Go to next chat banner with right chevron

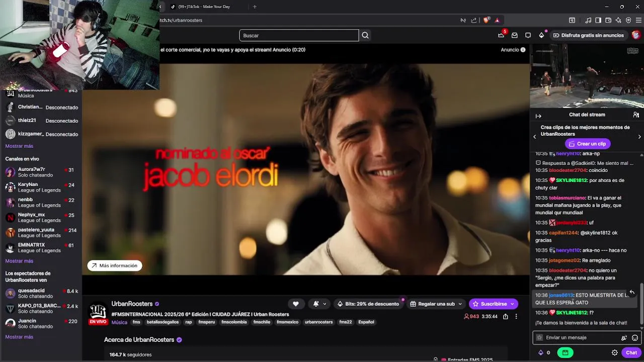(x=639, y=137)
